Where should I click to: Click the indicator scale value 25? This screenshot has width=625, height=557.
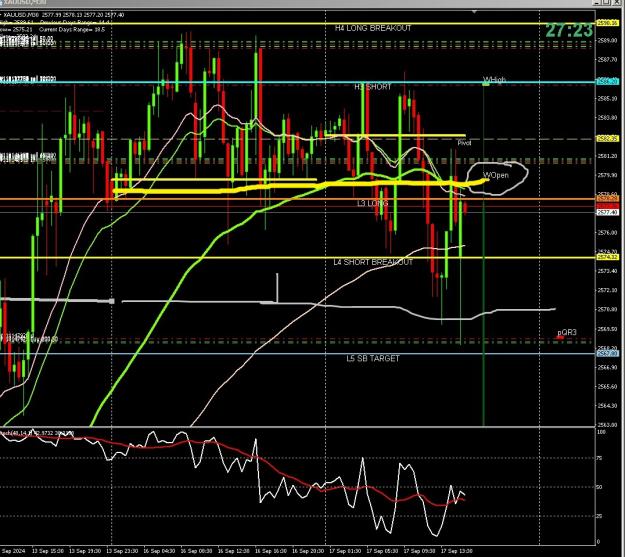tap(600, 516)
